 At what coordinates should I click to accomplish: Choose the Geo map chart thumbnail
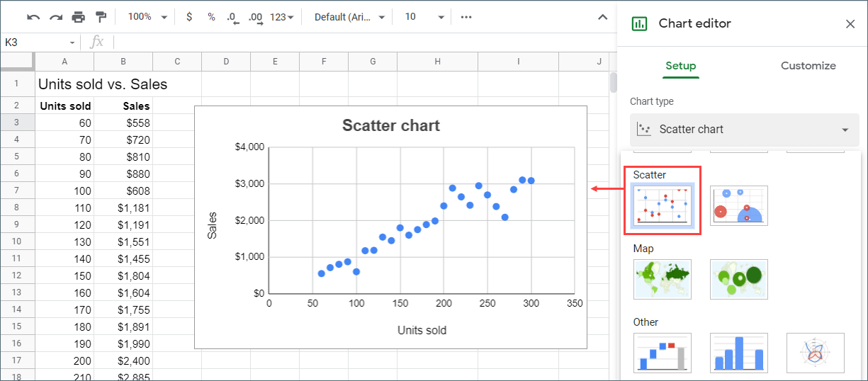pos(662,279)
